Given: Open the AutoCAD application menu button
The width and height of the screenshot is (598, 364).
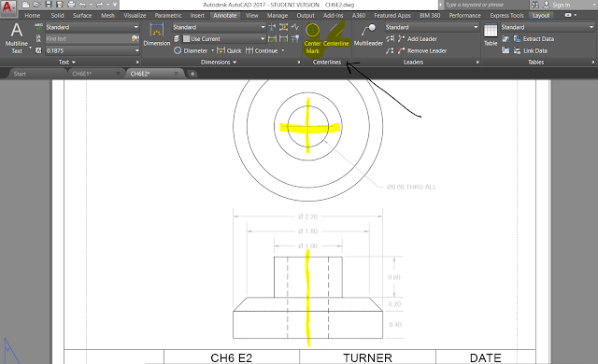Looking at the screenshot, I should 7,7.
